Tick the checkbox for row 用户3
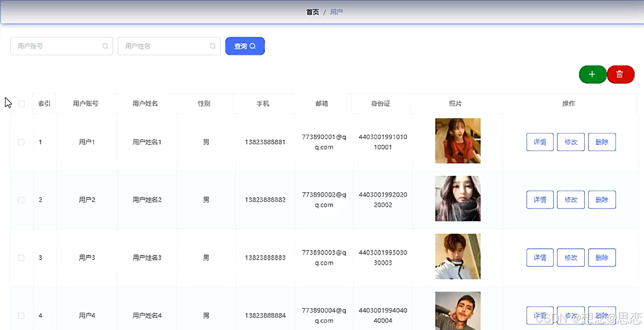This screenshot has height=330, width=644. [21, 258]
